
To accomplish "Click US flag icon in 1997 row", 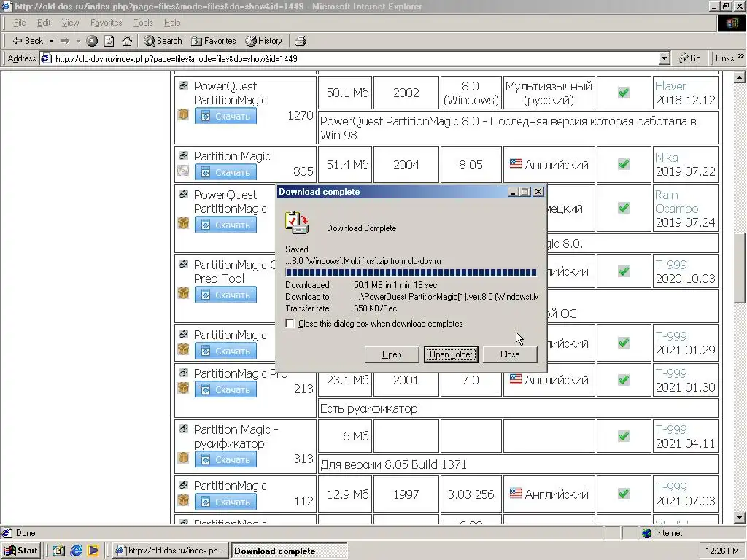I will (516, 493).
